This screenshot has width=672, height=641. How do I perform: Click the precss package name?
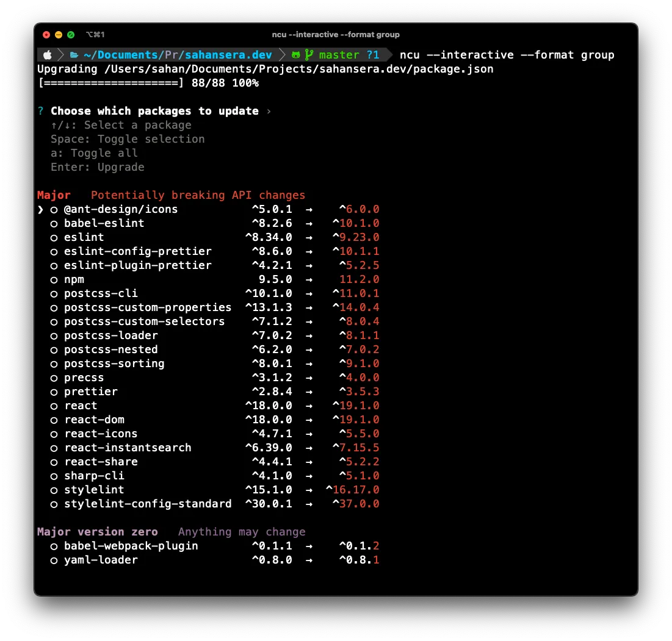tap(84, 378)
